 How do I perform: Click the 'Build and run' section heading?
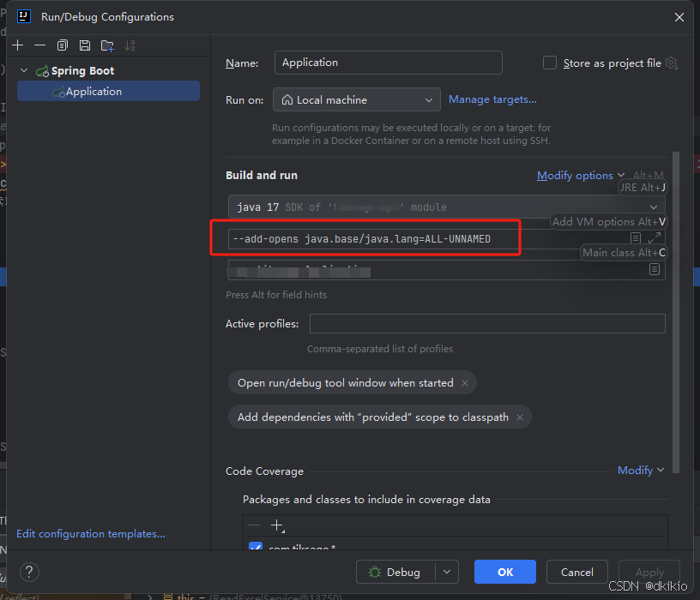(262, 176)
